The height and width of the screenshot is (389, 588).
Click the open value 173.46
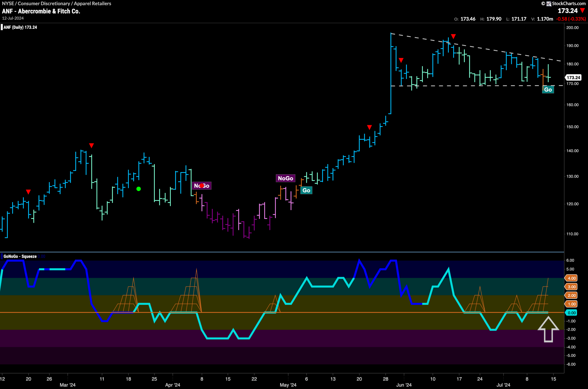point(468,19)
